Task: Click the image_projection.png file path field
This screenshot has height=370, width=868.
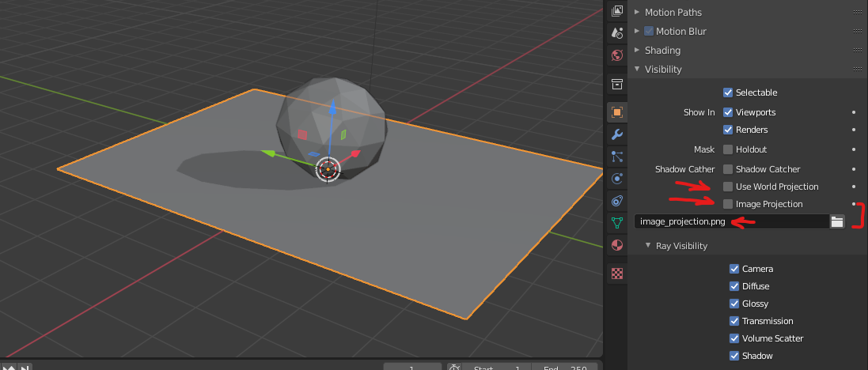Action: pyautogui.click(x=732, y=222)
